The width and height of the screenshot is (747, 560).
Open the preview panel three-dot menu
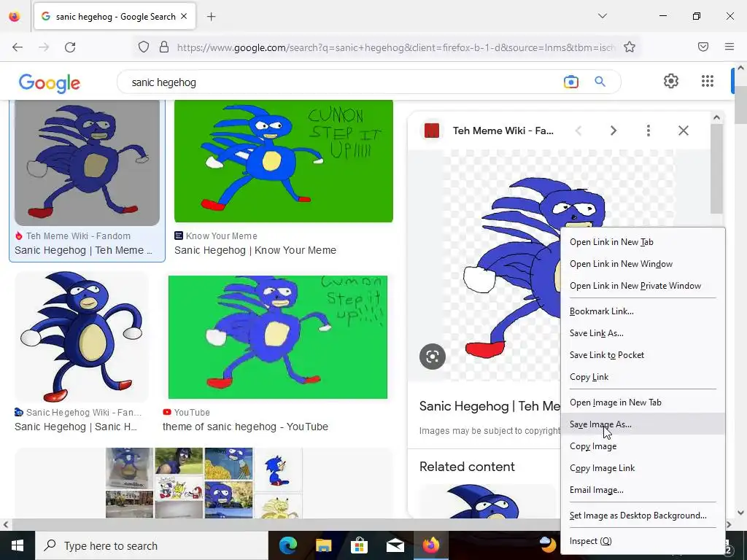[x=649, y=131]
